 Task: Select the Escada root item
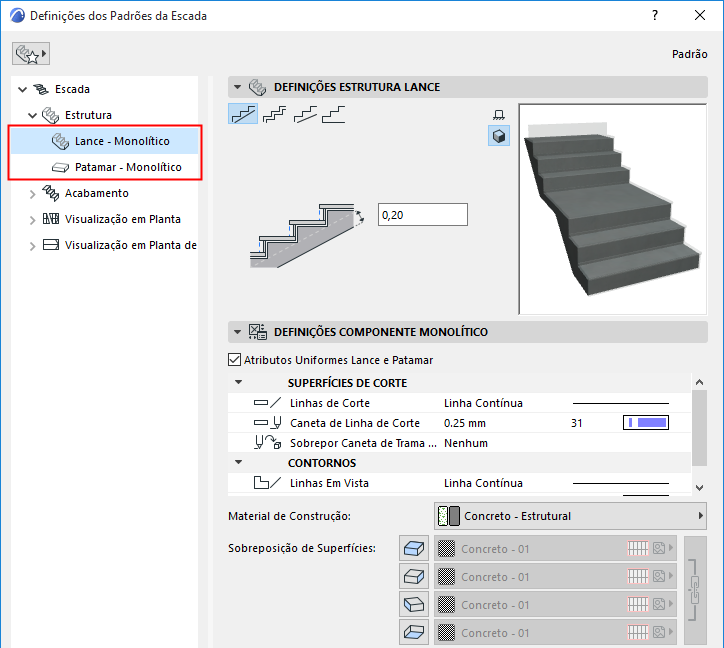(x=72, y=89)
